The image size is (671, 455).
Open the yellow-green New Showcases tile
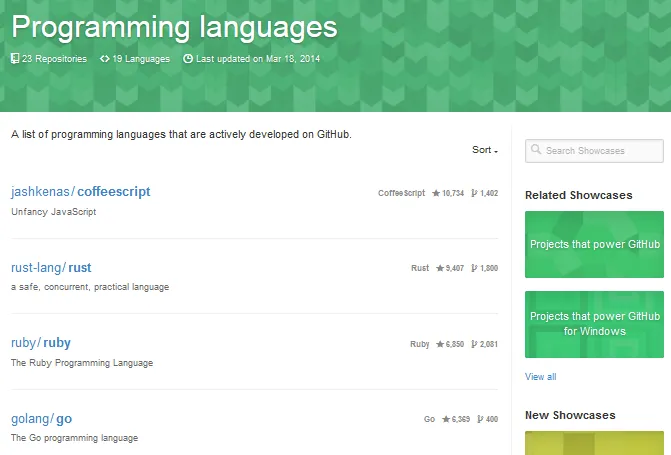coord(594,443)
